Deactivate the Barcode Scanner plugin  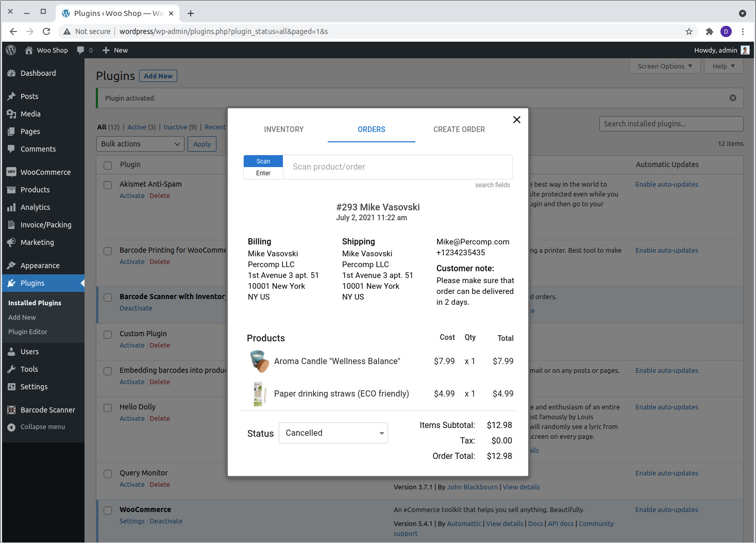[x=136, y=308]
